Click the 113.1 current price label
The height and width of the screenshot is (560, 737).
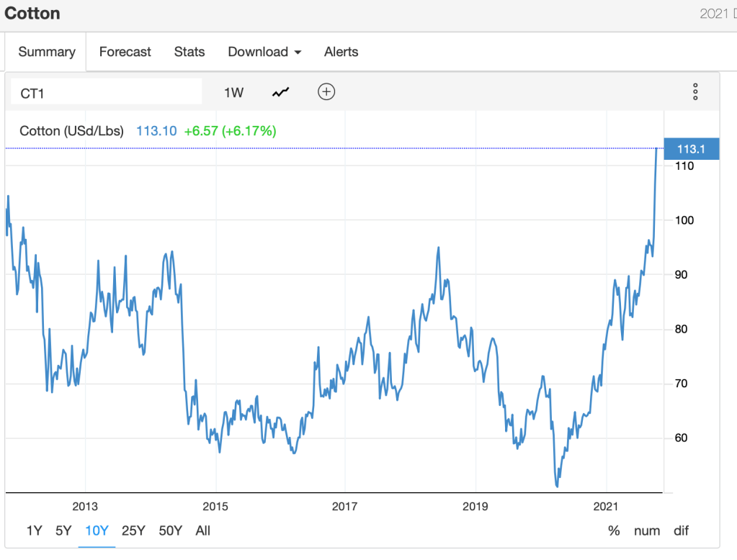pyautogui.click(x=690, y=149)
